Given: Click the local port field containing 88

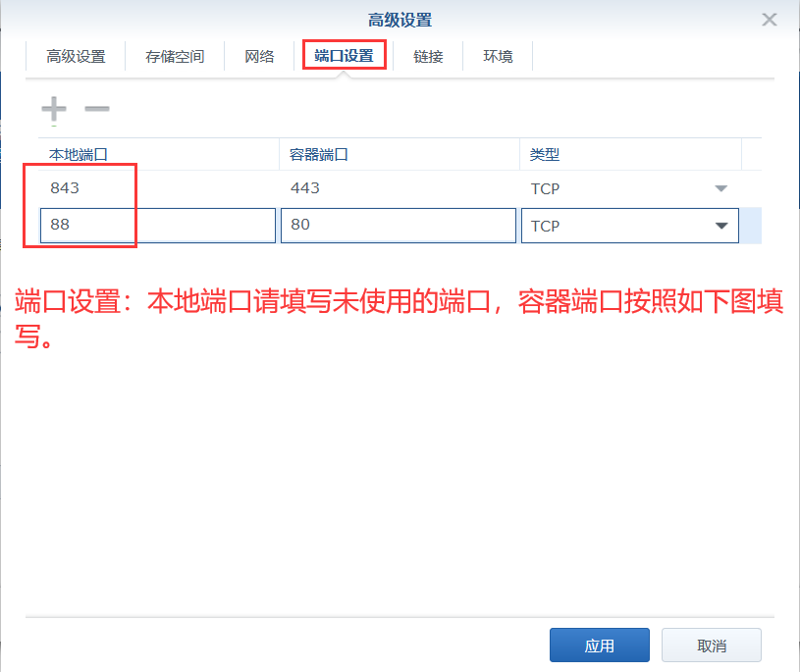Looking at the screenshot, I should tap(157, 225).
